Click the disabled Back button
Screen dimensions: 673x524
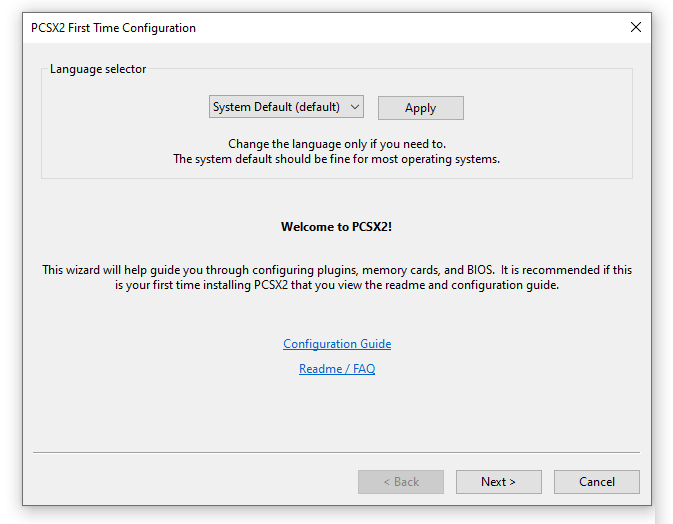401,482
